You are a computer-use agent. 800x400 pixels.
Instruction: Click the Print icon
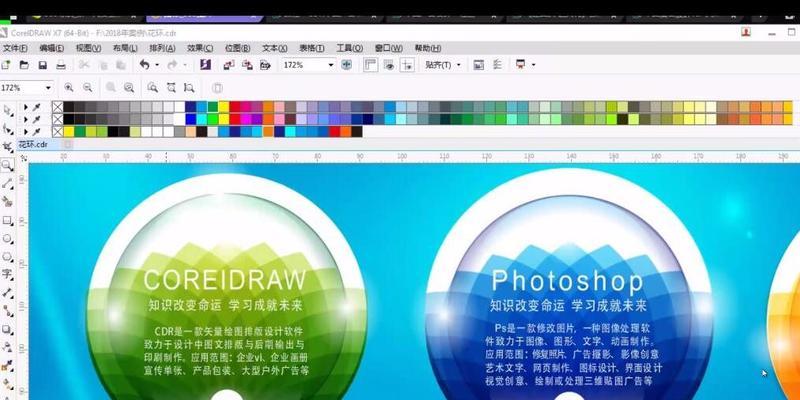[61, 65]
